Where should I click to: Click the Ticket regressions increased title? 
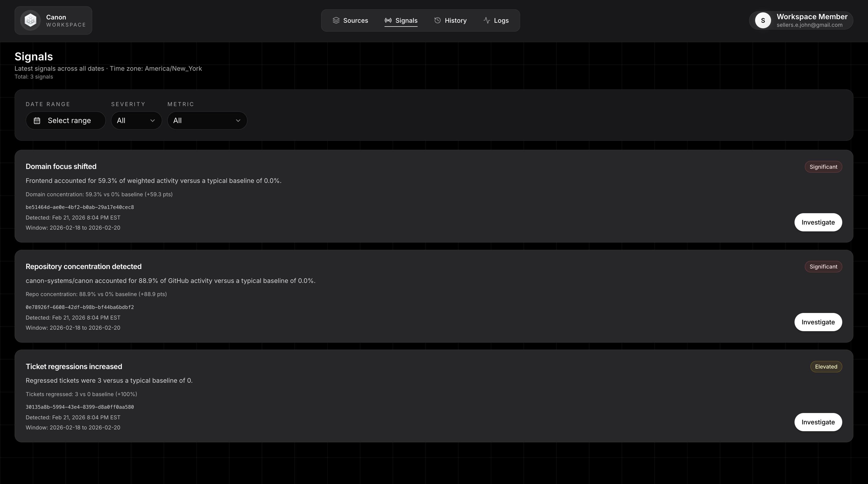pyautogui.click(x=74, y=367)
